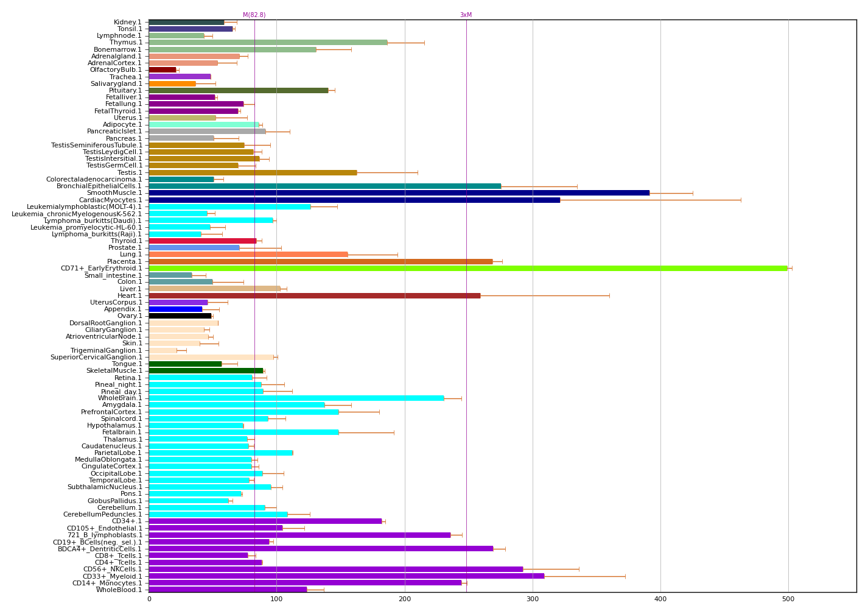
Task: Click the 3xM threshold line label
Action: click(466, 15)
